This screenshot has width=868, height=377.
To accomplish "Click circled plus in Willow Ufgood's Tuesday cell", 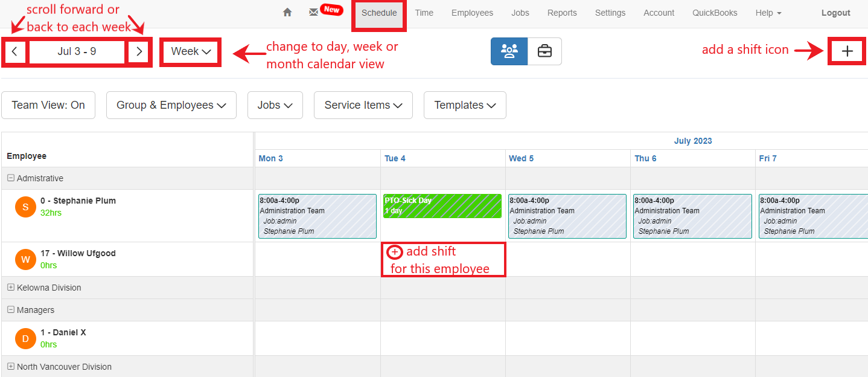I will (394, 252).
